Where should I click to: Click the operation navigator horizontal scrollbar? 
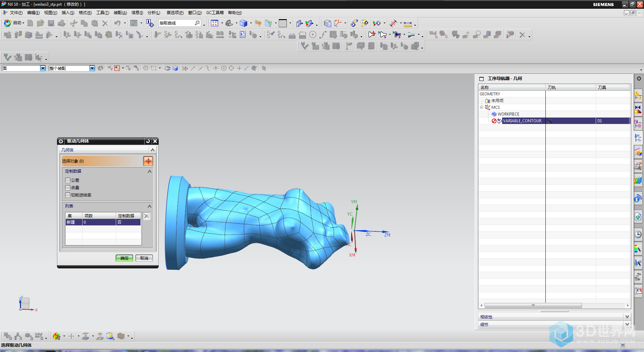click(x=533, y=306)
